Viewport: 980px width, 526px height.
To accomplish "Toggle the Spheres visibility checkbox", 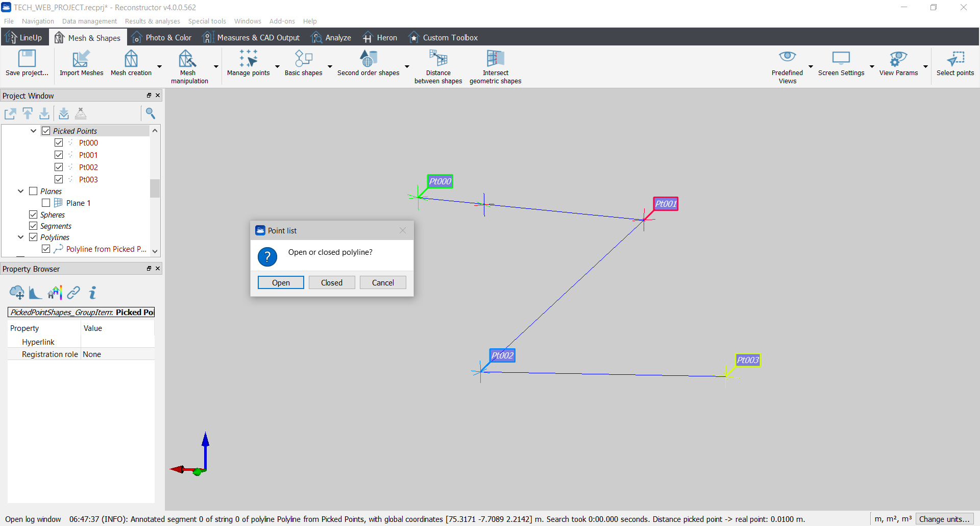I will 33,214.
